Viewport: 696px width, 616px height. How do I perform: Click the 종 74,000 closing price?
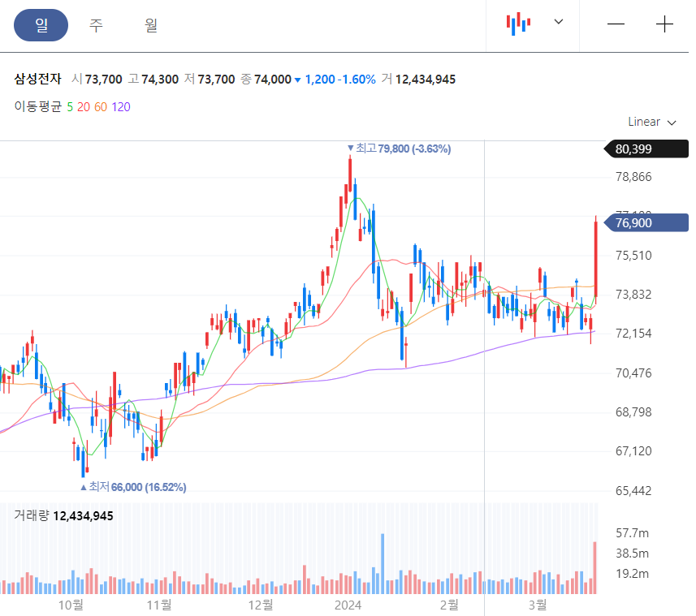[266, 80]
